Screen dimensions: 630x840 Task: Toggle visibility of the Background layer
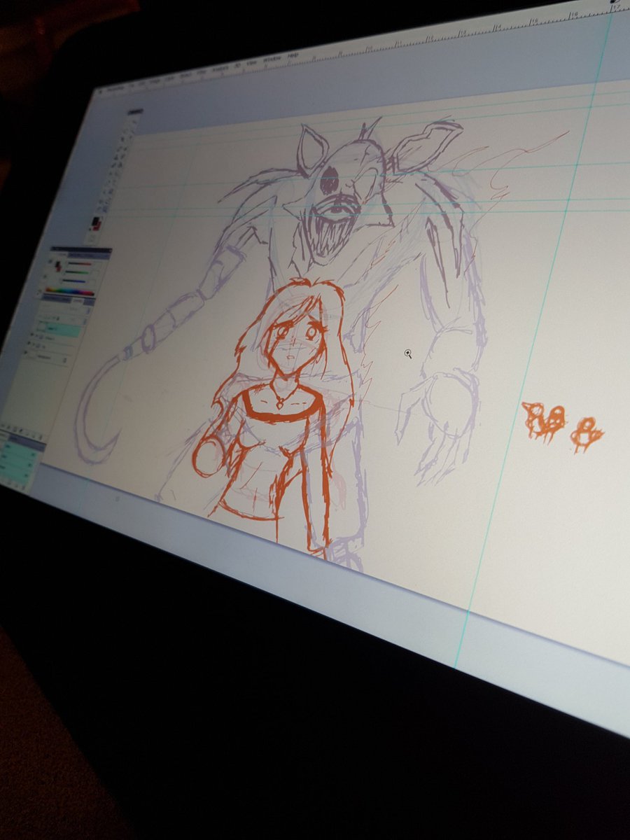click(26, 352)
